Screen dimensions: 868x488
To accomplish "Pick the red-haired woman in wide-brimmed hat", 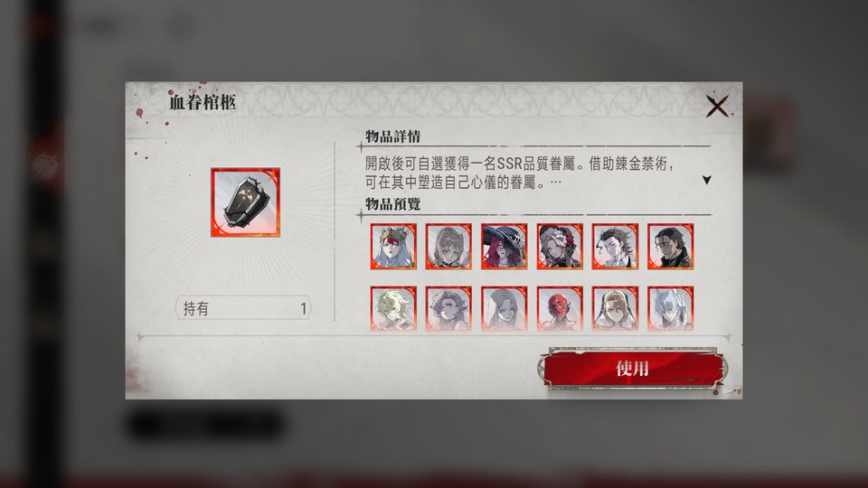I will point(504,246).
